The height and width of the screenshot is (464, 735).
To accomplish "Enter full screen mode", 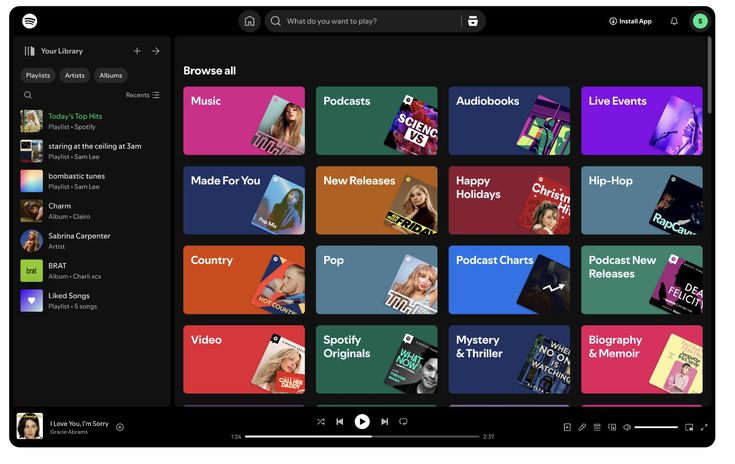I will click(704, 427).
